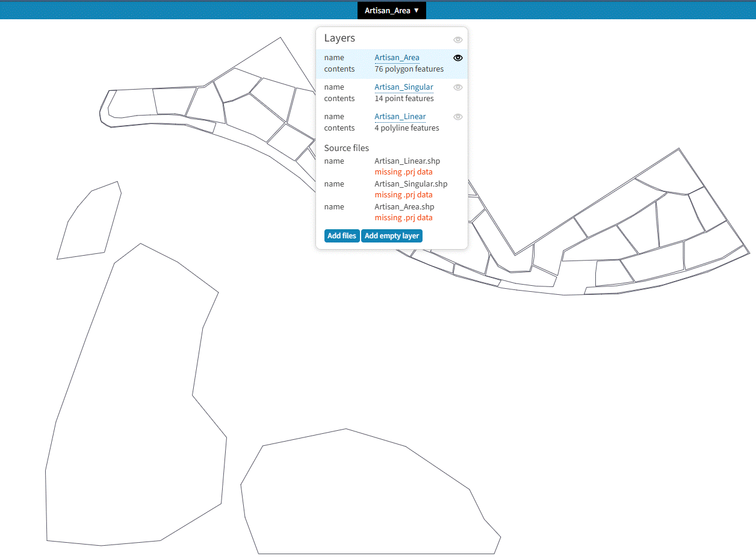Image resolution: width=756 pixels, height=559 pixels.
Task: Open the Artisan_Area layer dropdown in top bar
Action: point(391,10)
